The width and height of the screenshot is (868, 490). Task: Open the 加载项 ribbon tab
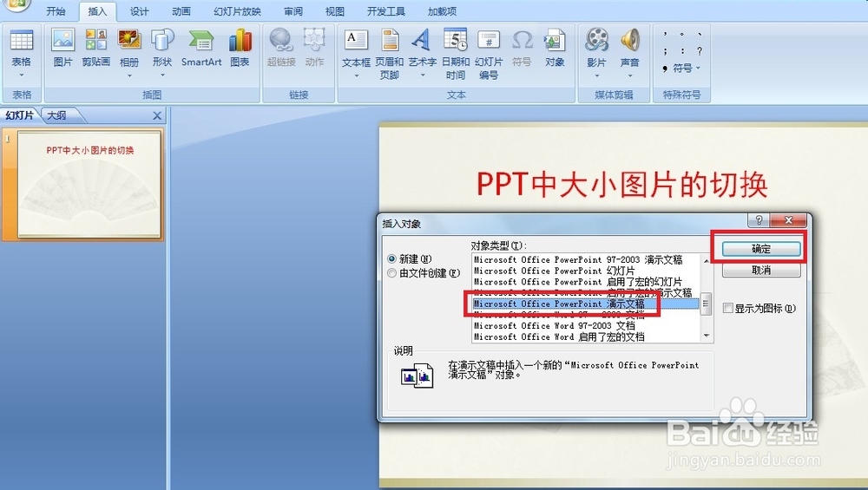442,11
